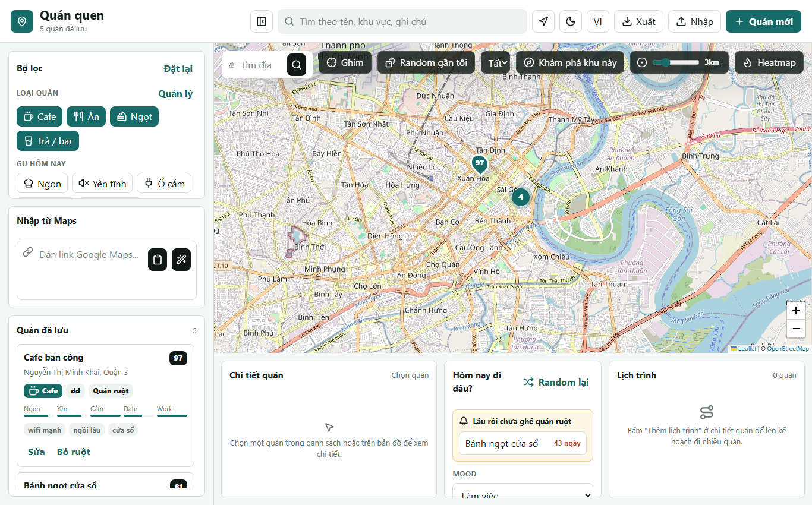Select the Ổ cắm power outlet chip

(164, 184)
